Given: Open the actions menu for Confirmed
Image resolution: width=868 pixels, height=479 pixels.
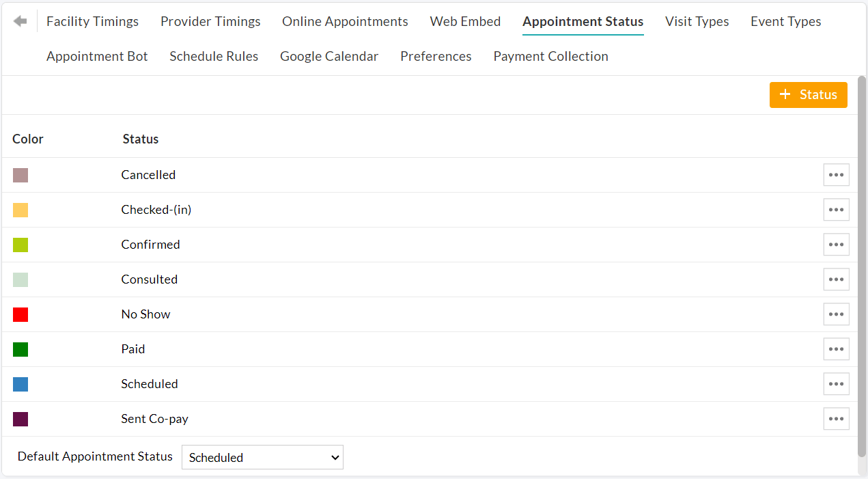Looking at the screenshot, I should (x=836, y=245).
